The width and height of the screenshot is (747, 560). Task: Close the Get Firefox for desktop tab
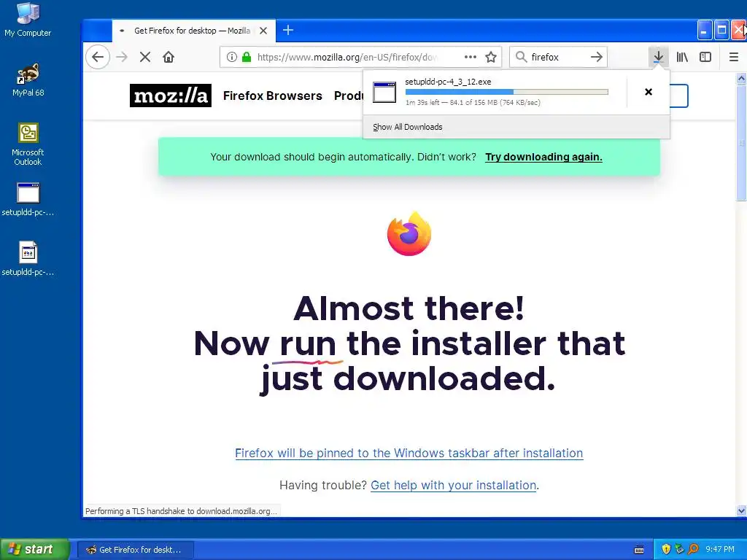coord(263,31)
